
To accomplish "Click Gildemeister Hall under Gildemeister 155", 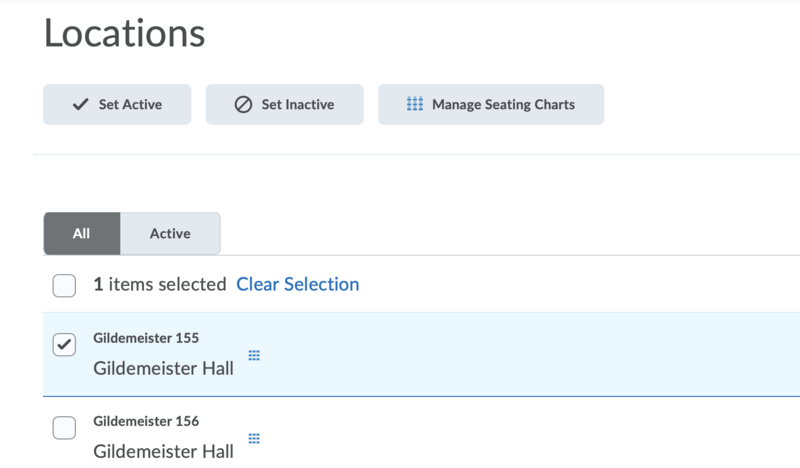I will click(x=163, y=368).
